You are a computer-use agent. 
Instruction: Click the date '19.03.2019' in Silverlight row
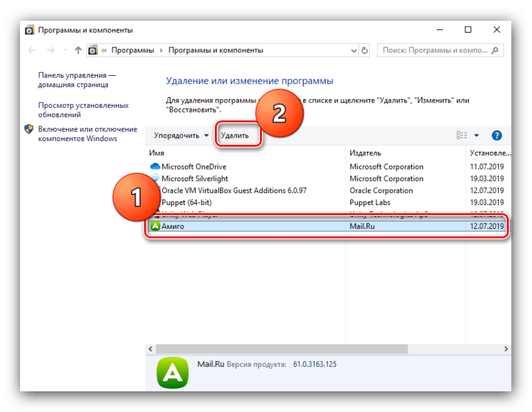(x=487, y=178)
